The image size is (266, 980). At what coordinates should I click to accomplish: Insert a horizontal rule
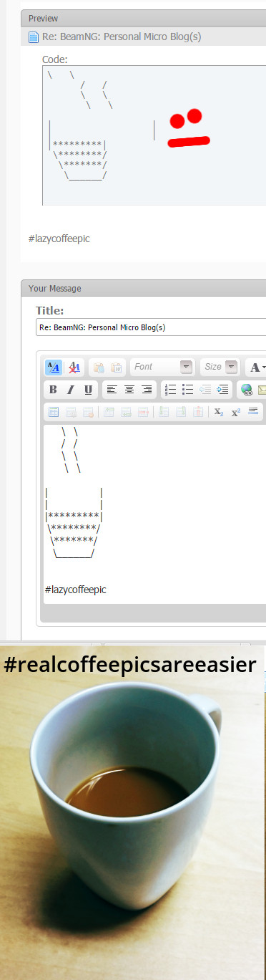(253, 412)
